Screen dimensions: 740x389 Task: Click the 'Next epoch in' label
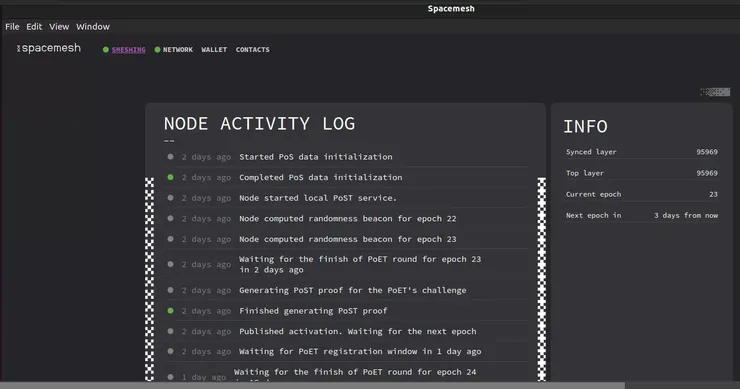pyautogui.click(x=593, y=215)
